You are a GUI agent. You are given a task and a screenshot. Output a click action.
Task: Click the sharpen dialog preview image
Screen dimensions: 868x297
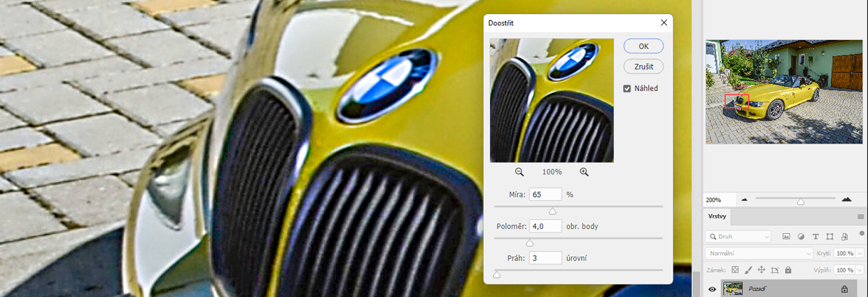click(x=552, y=100)
